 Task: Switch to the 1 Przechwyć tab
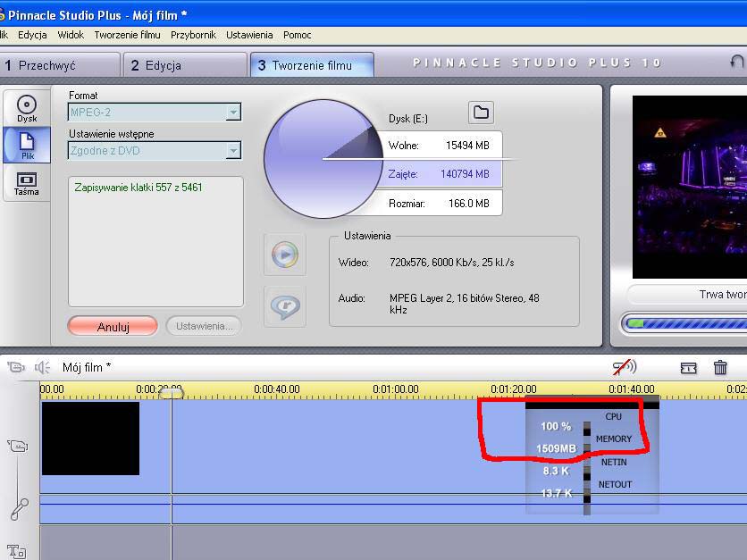(60, 65)
